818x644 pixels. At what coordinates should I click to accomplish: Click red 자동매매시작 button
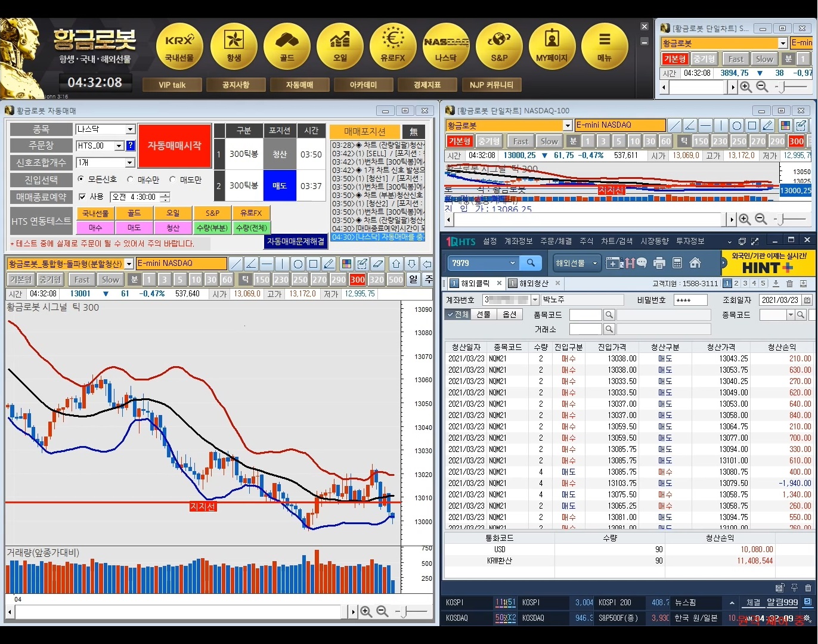(x=175, y=146)
